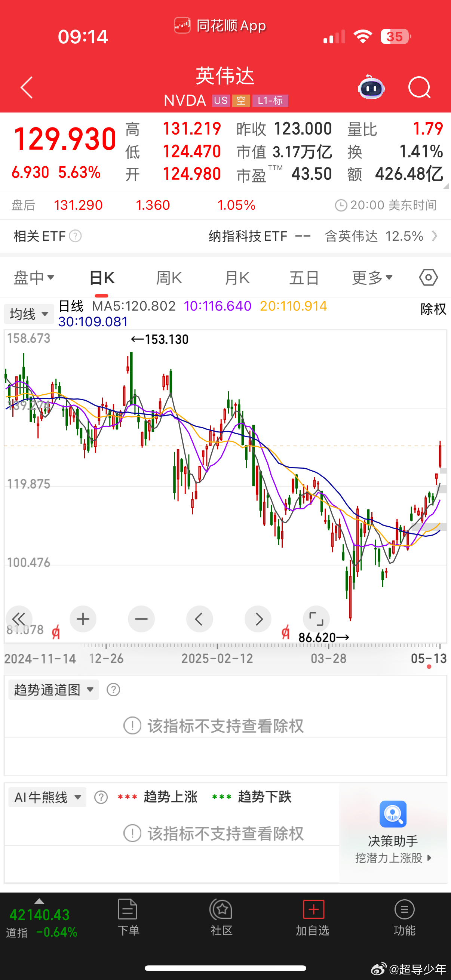Viewport: 451px width, 980px height.
Task: Open 决策助手 assistant icon
Action: tap(393, 814)
